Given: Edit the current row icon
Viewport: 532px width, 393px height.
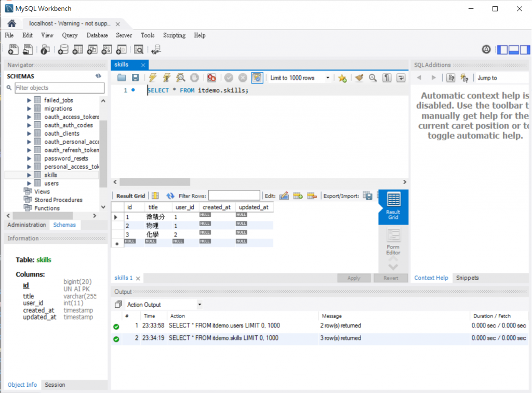Looking at the screenshot, I should coord(284,196).
